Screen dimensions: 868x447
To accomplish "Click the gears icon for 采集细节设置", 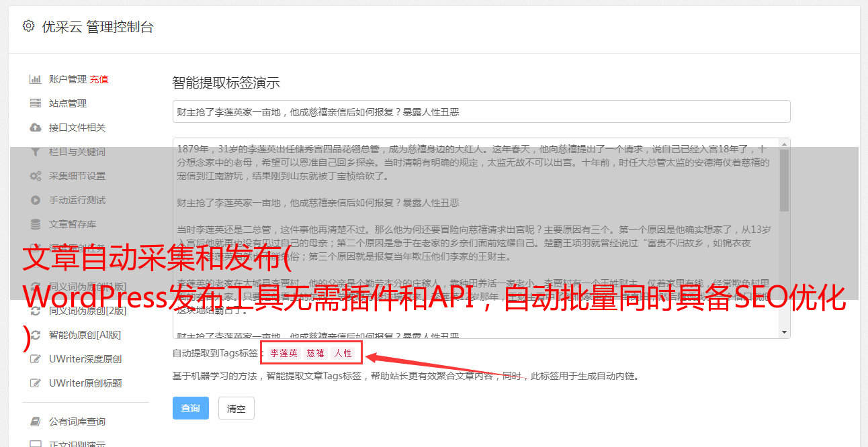I will pos(36,176).
